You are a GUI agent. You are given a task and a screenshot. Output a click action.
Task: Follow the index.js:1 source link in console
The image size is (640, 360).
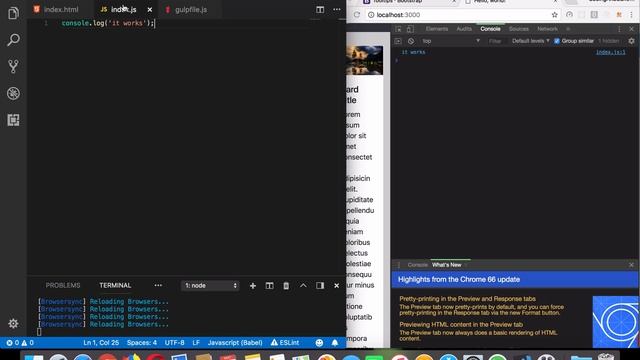611,52
